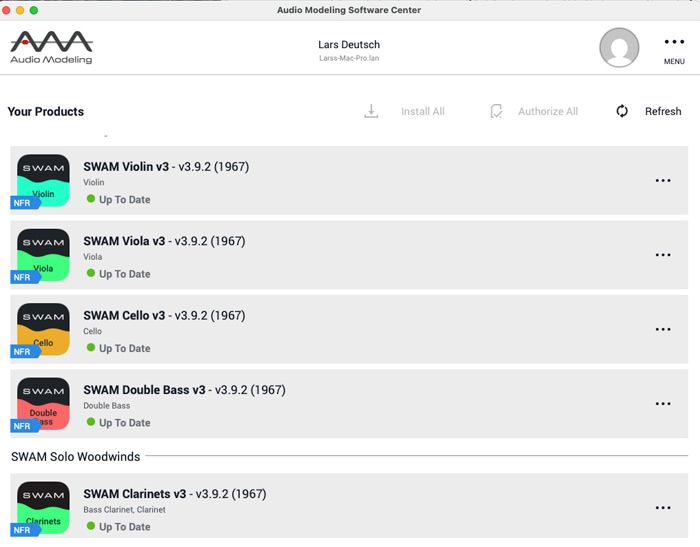Click the yellow minimize window button
Image resolution: width=700 pixels, height=547 pixels.
(20, 10)
